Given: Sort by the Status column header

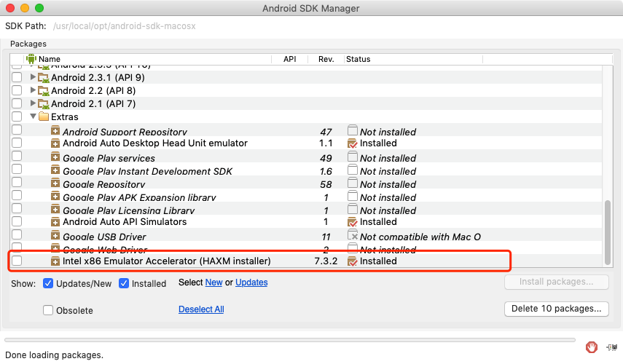Looking at the screenshot, I should tap(358, 59).
